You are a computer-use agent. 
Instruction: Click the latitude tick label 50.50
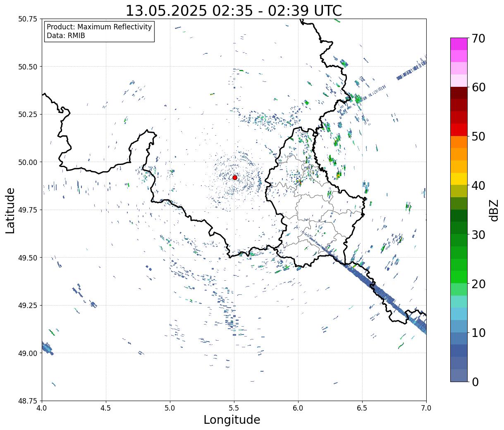[x=28, y=67]
